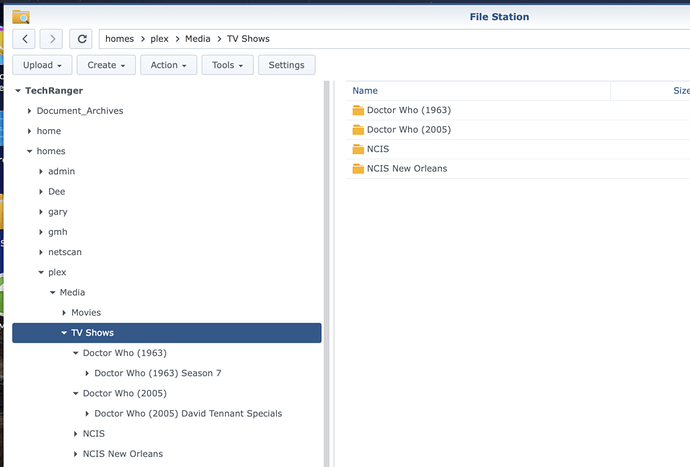Select the gmh tree folder
The image size is (690, 467).
pos(58,232)
